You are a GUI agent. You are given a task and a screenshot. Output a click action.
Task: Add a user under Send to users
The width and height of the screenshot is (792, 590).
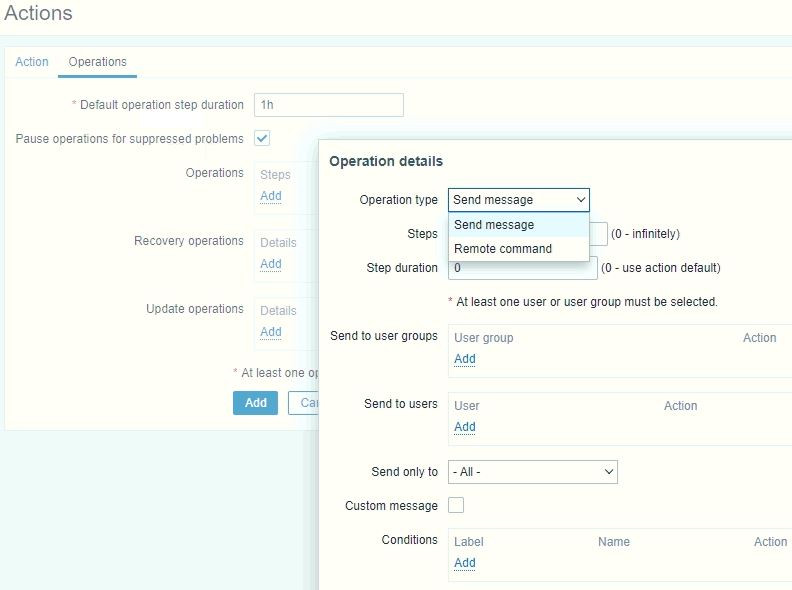pos(464,427)
